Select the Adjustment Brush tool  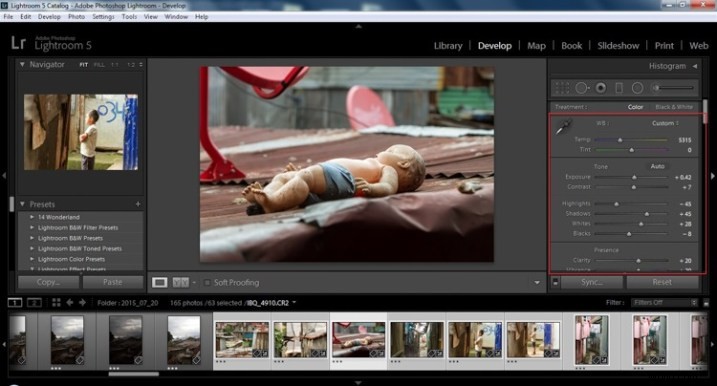coord(673,88)
